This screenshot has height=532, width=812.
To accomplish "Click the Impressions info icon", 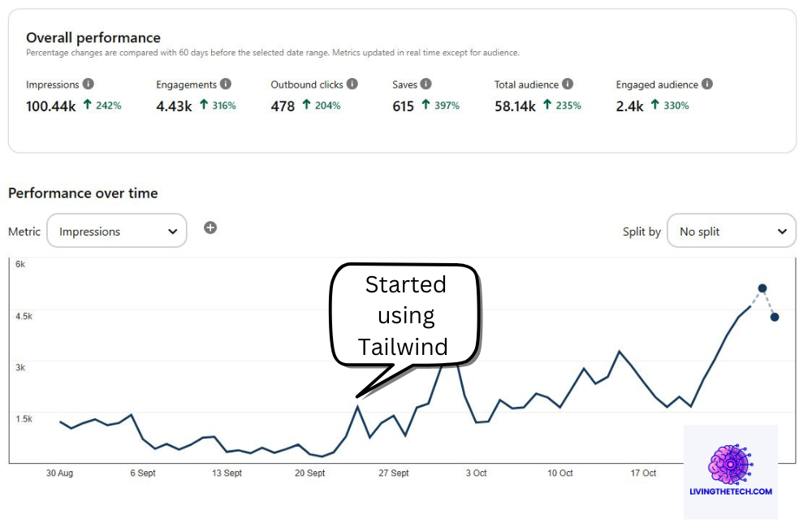I will (x=86, y=84).
